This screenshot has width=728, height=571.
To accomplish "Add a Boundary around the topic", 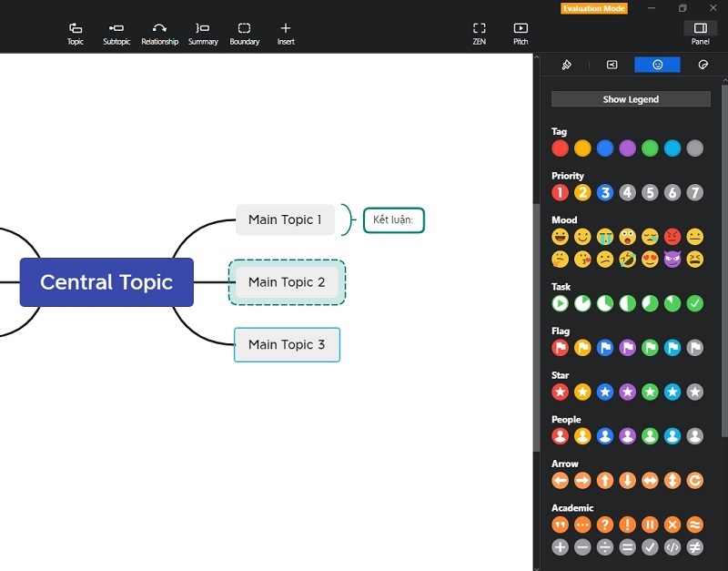I will (244, 34).
